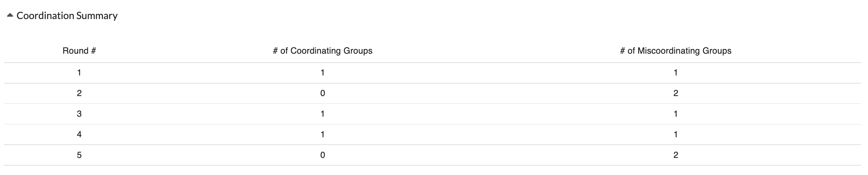The width and height of the screenshot is (868, 175).
Task: Select round 3 number cell
Action: pyautogui.click(x=79, y=114)
